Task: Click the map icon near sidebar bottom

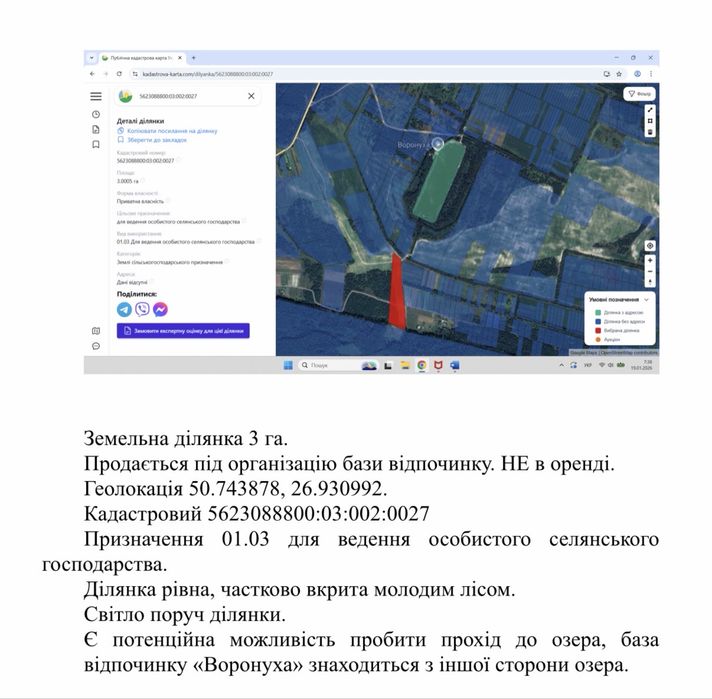Action: pos(96,331)
